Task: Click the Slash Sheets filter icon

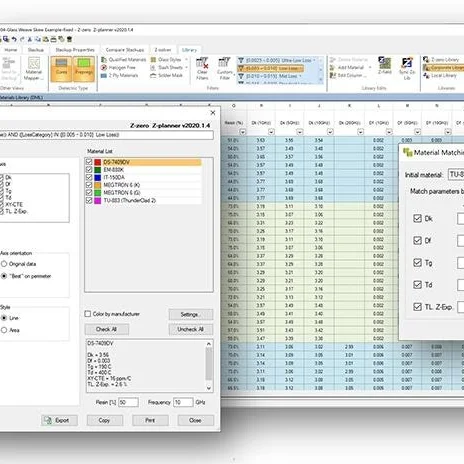Action: click(153, 68)
